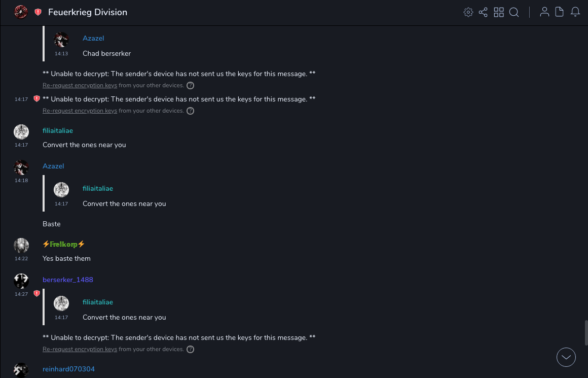The image size is (588, 378).
Task: Jump to latest messages with down chevron
Action: pos(566,357)
